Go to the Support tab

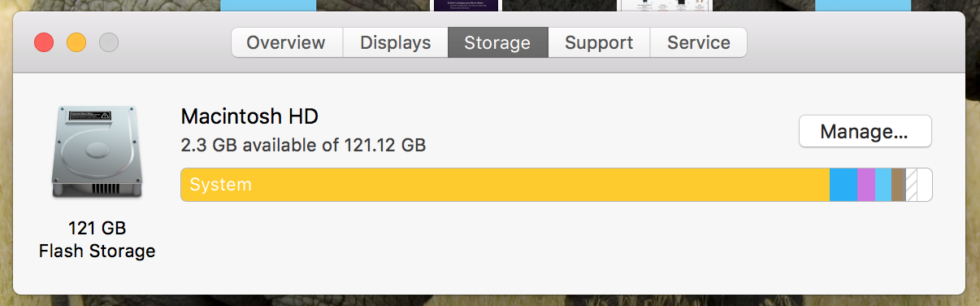599,42
